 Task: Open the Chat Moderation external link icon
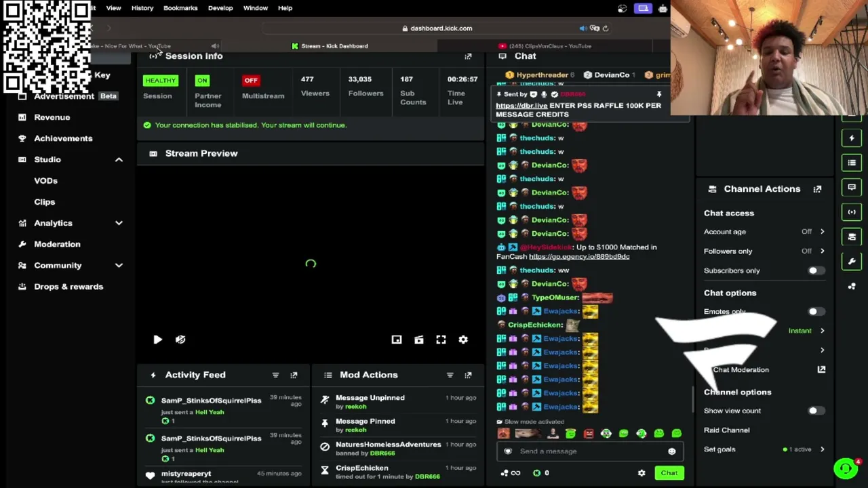pyautogui.click(x=821, y=369)
